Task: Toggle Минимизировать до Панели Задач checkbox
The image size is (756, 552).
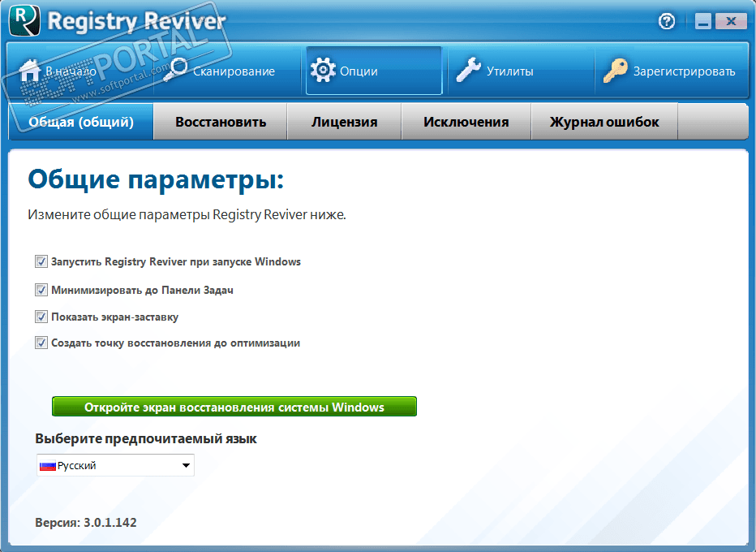Action: [41, 290]
